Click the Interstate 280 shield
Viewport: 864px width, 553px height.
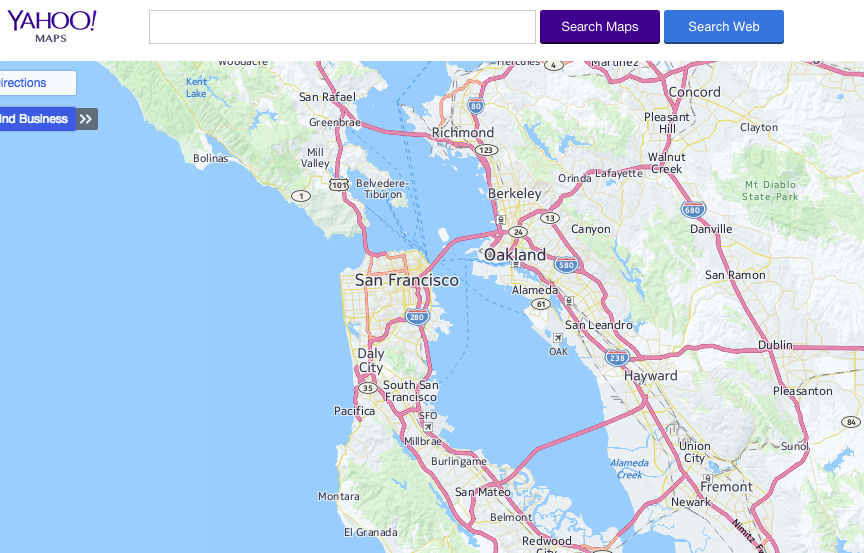417,317
